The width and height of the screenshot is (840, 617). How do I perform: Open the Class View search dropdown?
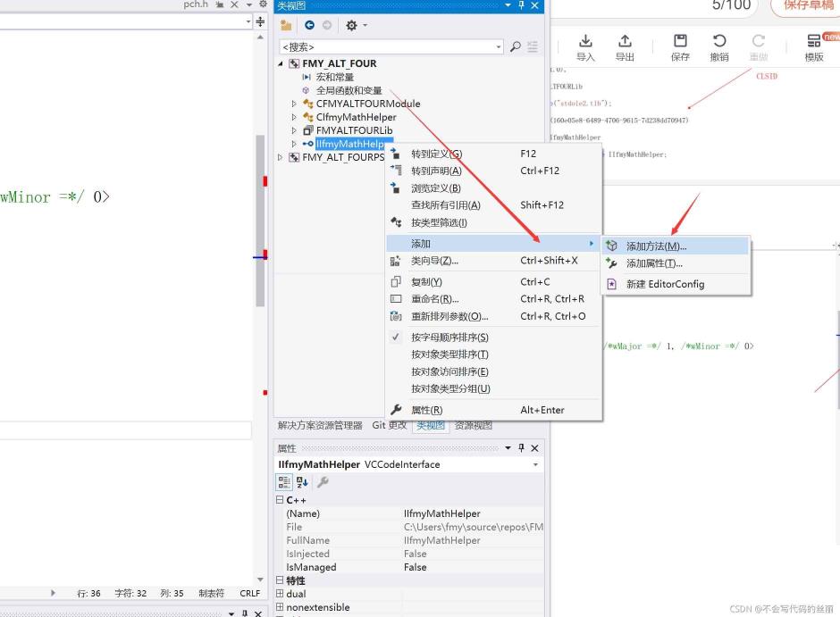pos(499,47)
